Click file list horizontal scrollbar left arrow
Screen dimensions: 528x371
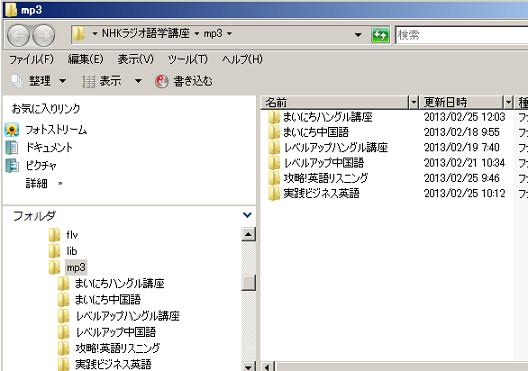tap(268, 367)
